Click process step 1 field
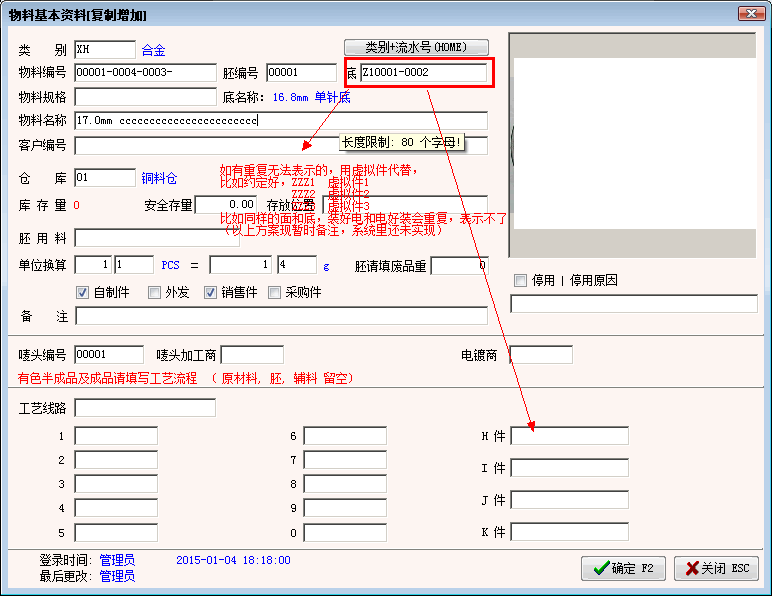Screen dimensions: 772x596 (x=116, y=436)
